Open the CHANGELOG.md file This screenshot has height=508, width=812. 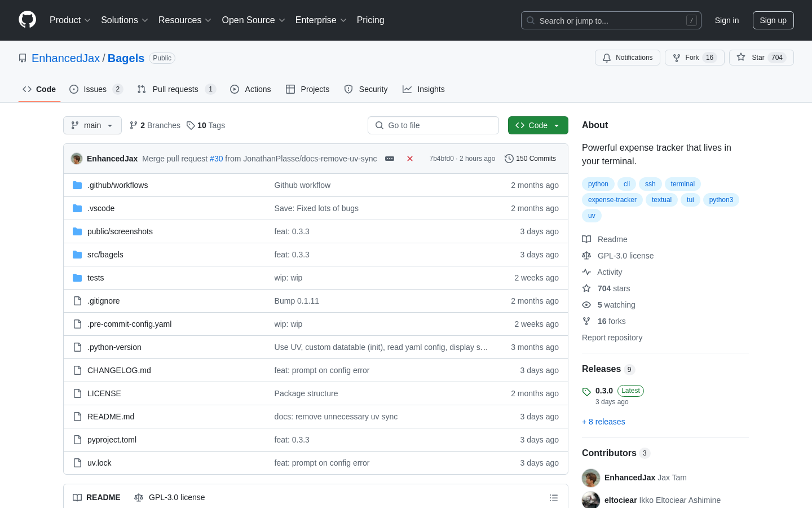pyautogui.click(x=119, y=370)
